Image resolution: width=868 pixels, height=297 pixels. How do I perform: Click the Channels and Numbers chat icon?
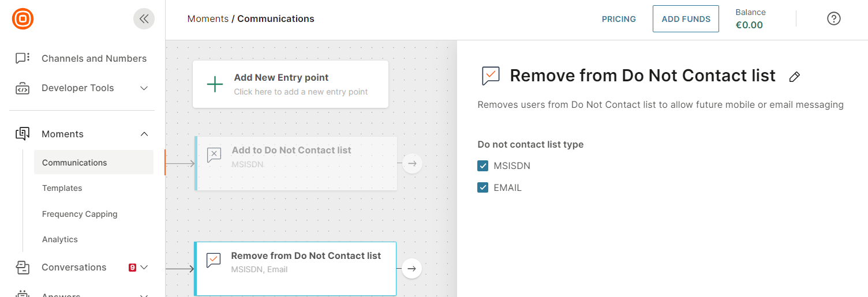(23, 58)
